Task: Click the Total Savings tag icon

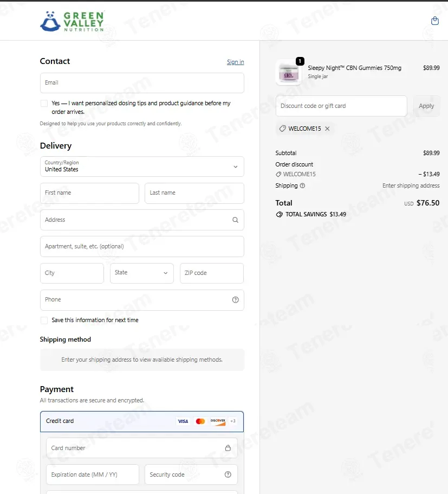Action: click(279, 215)
